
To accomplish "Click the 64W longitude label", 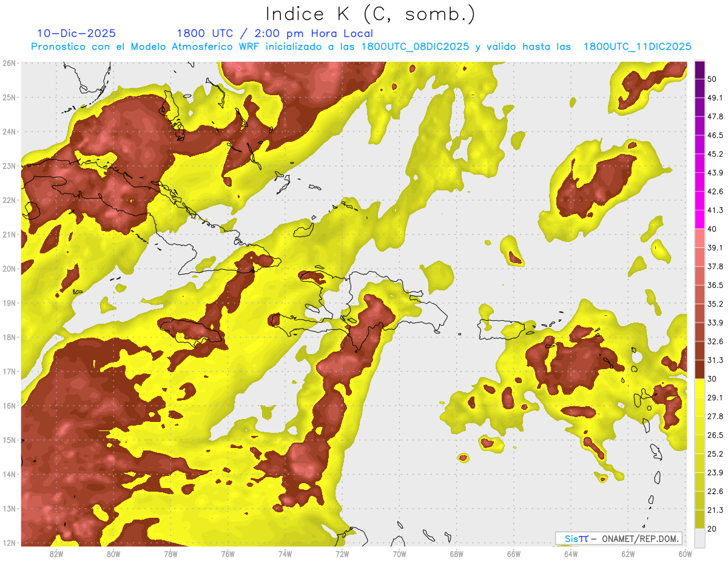I will pos(570,554).
